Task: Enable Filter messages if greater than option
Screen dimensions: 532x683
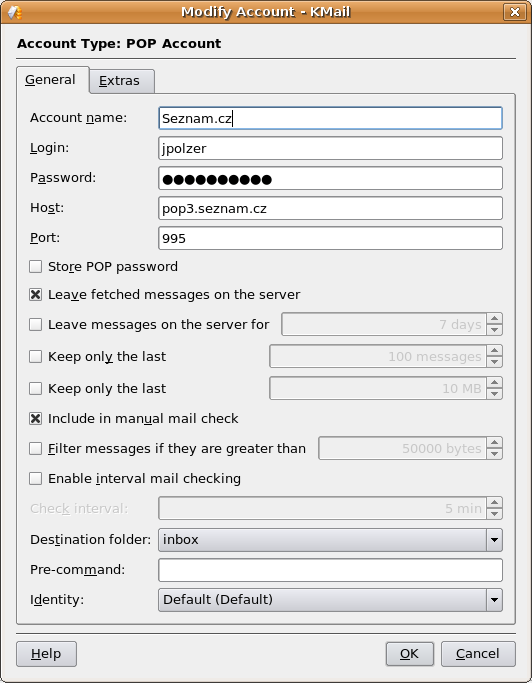Action: [x=35, y=449]
